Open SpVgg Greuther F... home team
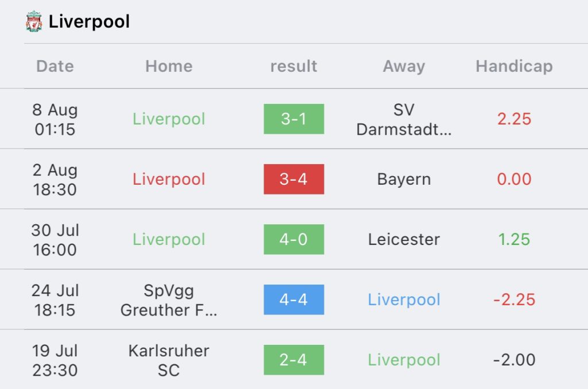The width and height of the screenshot is (588, 389). (x=169, y=300)
